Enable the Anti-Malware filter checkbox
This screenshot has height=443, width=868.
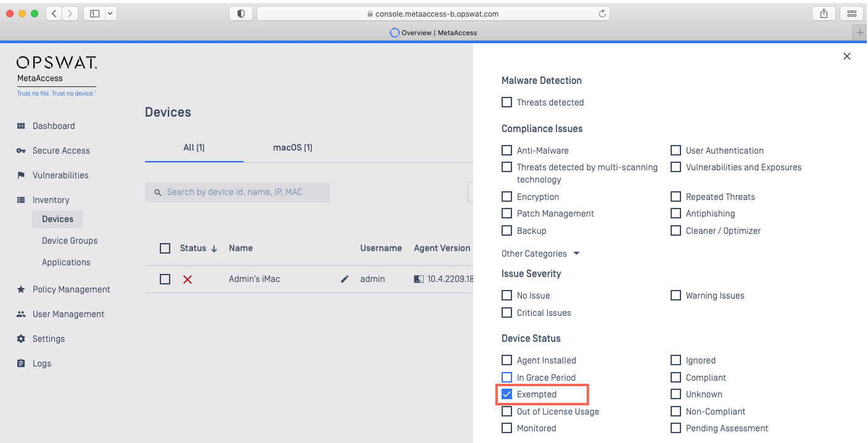(x=506, y=151)
